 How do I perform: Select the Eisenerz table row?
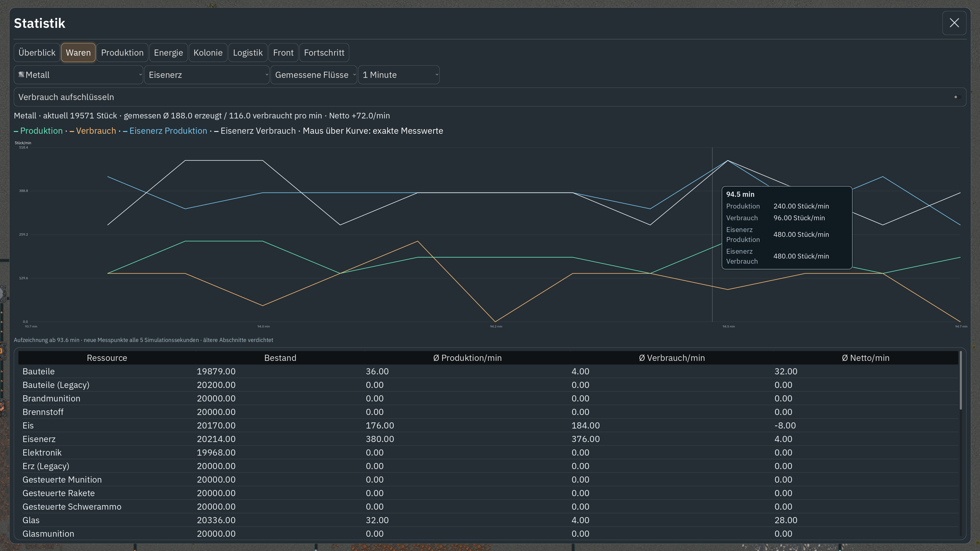(488, 439)
